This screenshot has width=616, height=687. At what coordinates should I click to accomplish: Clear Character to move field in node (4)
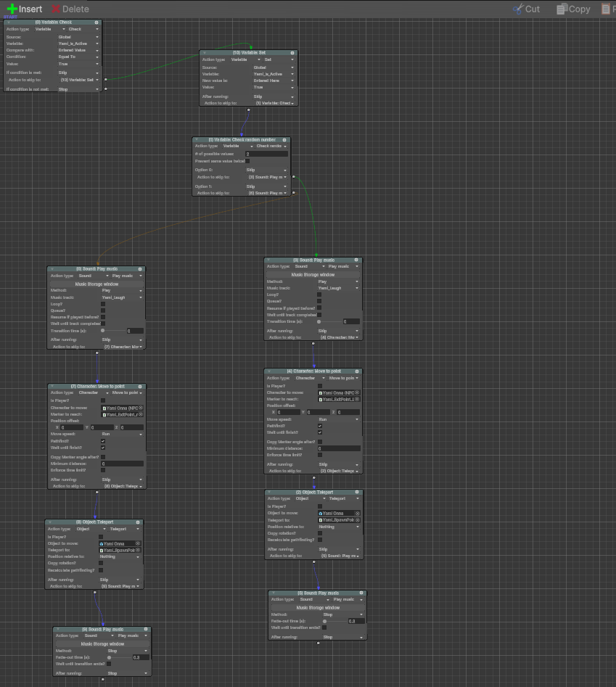pyautogui.click(x=357, y=392)
